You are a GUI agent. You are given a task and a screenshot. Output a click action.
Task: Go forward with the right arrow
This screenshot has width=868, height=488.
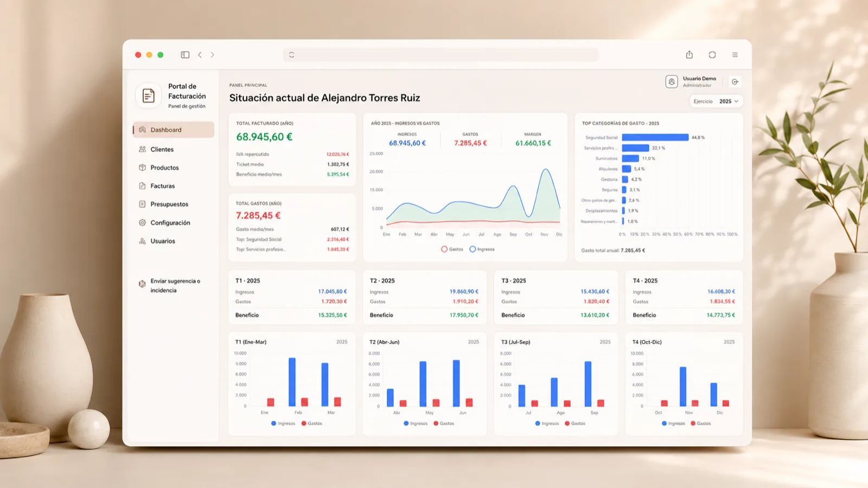[x=212, y=55]
